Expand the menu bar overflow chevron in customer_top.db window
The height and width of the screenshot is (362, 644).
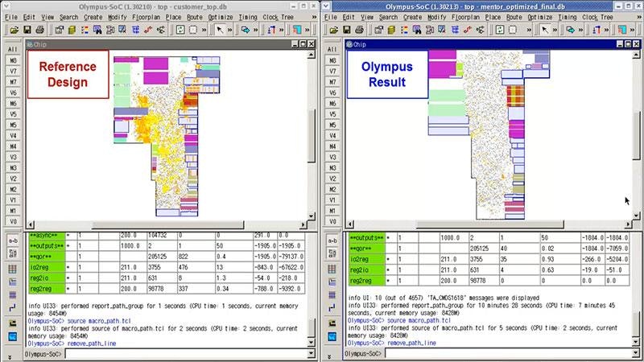314,17
